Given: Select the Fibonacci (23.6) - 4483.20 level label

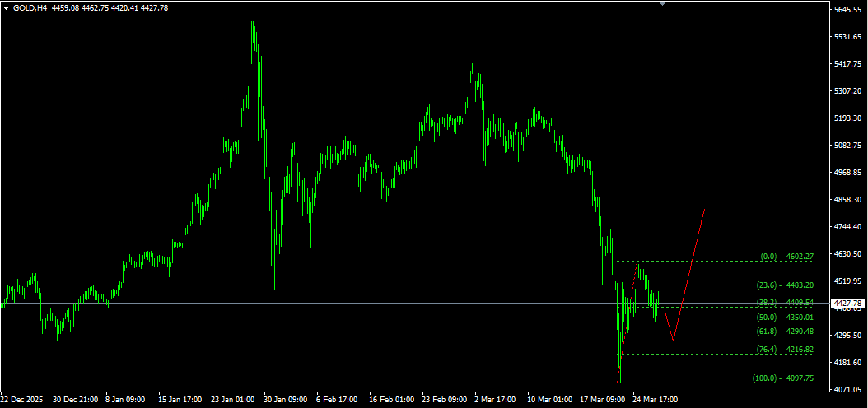Looking at the screenshot, I should [x=784, y=285].
